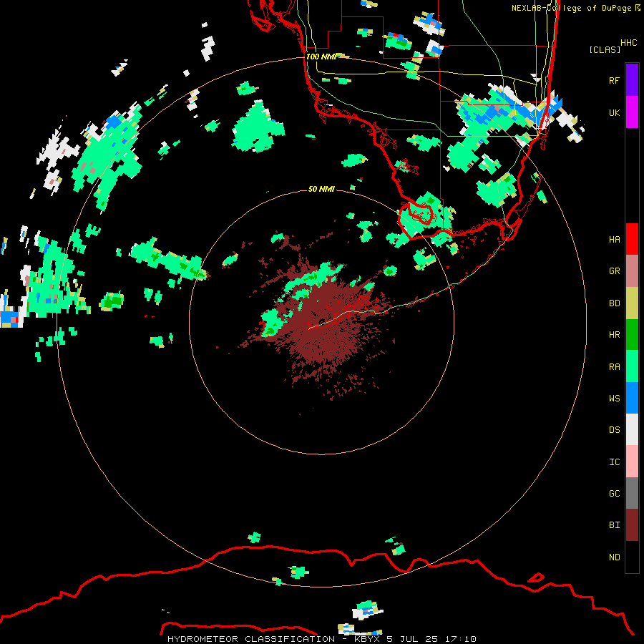Pick the RA light green legend swatch

pos(632,366)
